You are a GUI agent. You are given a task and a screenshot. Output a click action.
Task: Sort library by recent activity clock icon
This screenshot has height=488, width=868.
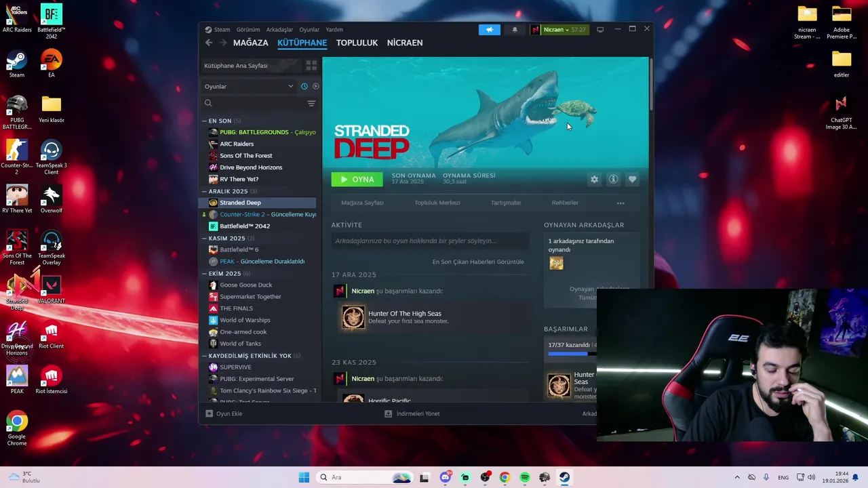coord(304,86)
